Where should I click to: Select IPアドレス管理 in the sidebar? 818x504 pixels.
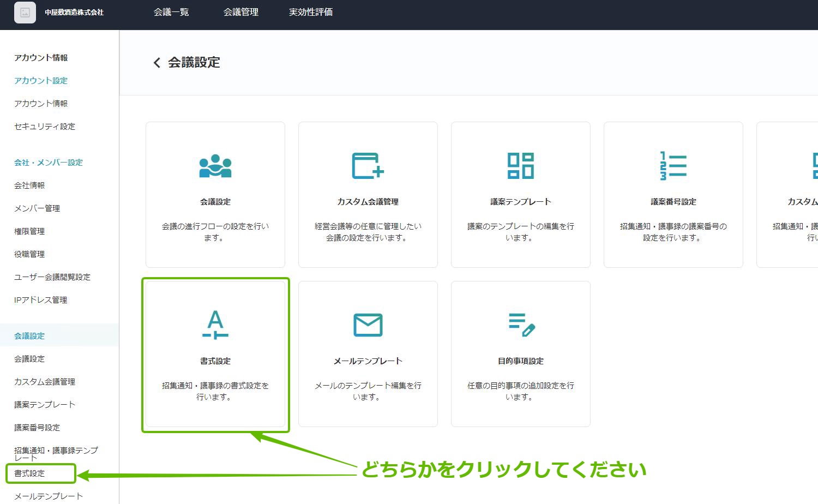41,300
